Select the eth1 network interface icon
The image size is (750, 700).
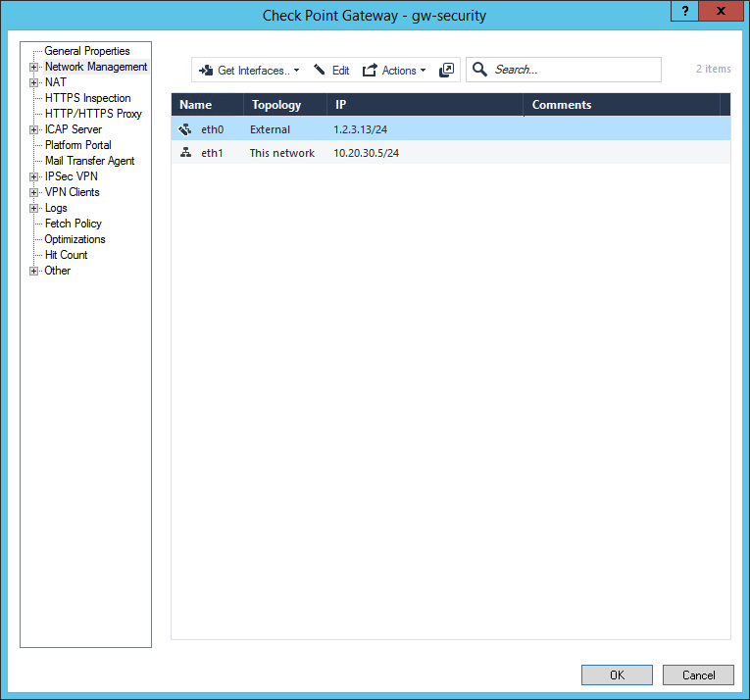click(185, 153)
